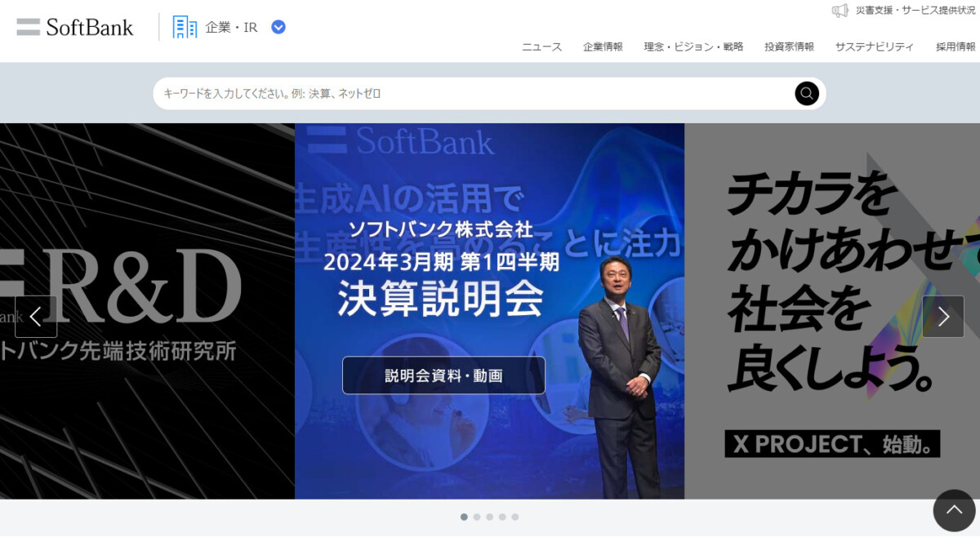The width and height of the screenshot is (980, 551).
Task: Focus the keyword search input field
Action: [474, 93]
